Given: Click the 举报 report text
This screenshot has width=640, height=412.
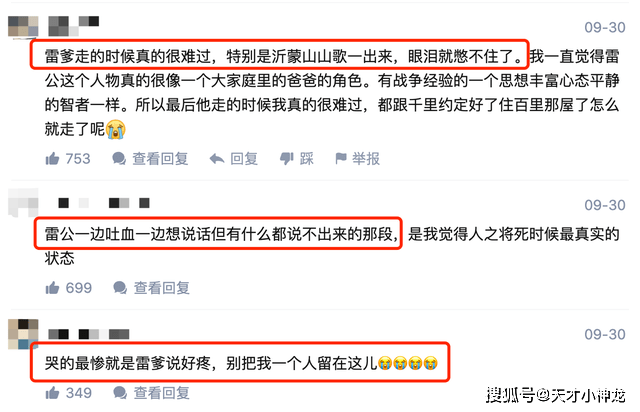Looking at the screenshot, I should [366, 158].
